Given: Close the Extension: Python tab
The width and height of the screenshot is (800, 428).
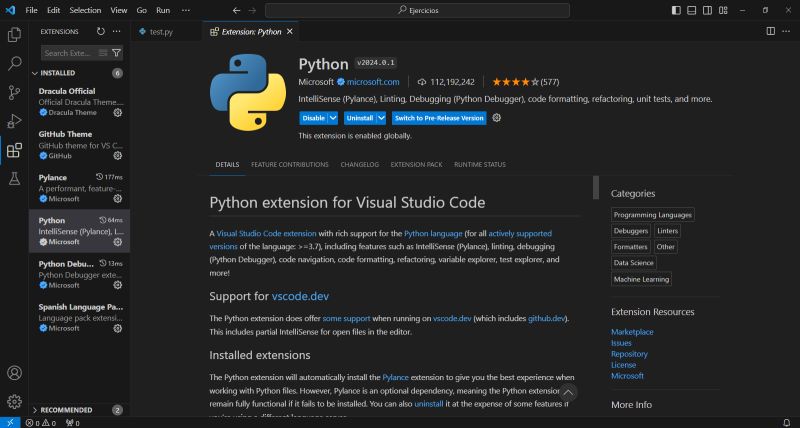Looking at the screenshot, I should tap(290, 32).
